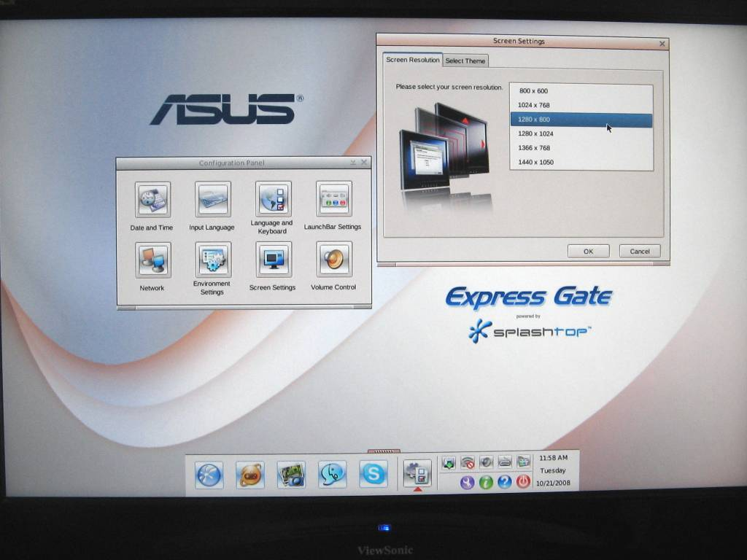747x560 pixels.
Task: Launch the Splashtop web browser from launch bar
Action: [209, 475]
